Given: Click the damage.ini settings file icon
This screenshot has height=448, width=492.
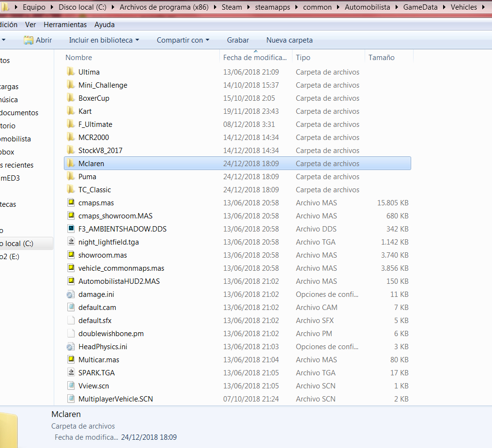Looking at the screenshot, I should tap(70, 294).
